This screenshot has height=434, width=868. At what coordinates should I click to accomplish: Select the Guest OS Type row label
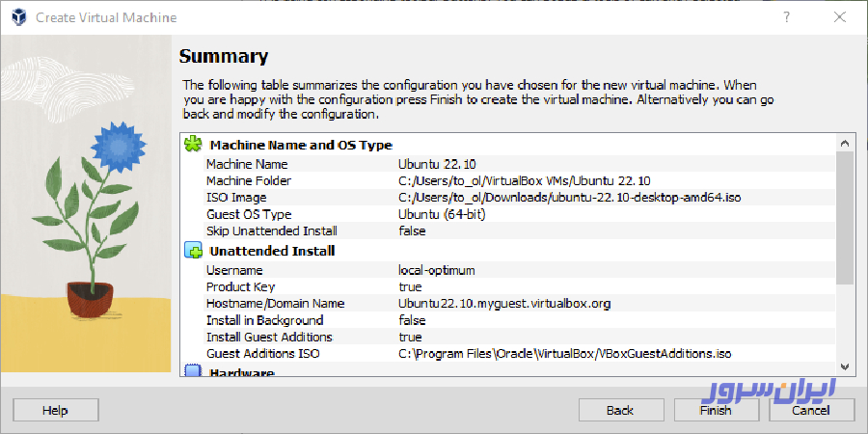pos(249,214)
